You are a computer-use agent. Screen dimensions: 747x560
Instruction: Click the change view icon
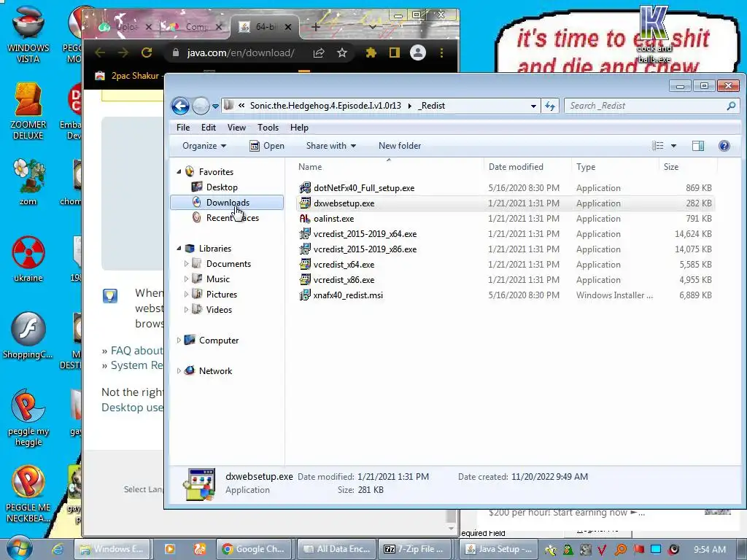(658, 146)
